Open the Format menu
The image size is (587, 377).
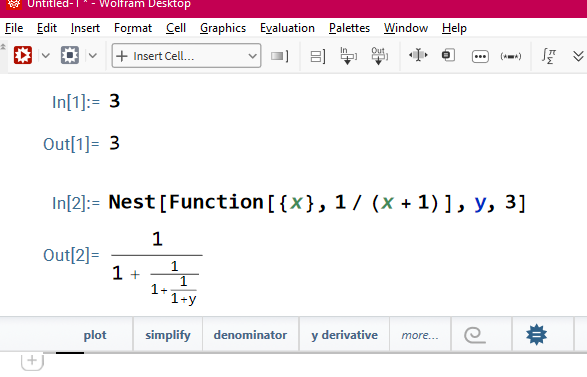pos(133,28)
